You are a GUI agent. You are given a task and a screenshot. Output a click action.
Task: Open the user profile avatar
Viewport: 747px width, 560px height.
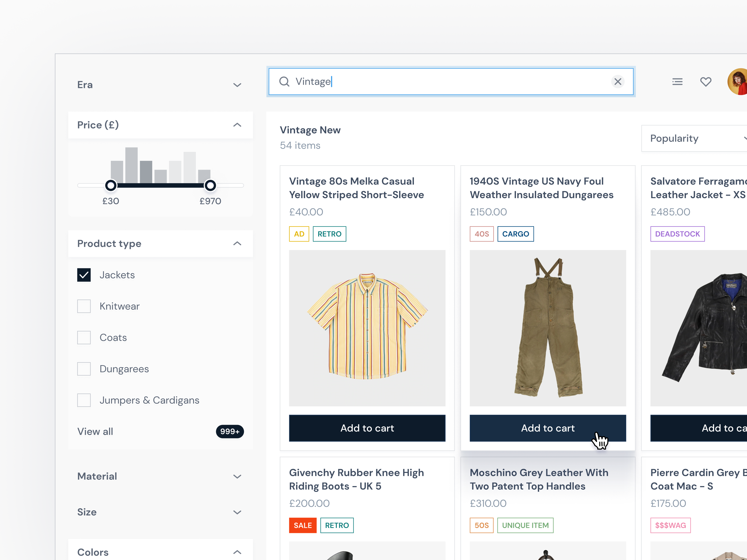737,82
